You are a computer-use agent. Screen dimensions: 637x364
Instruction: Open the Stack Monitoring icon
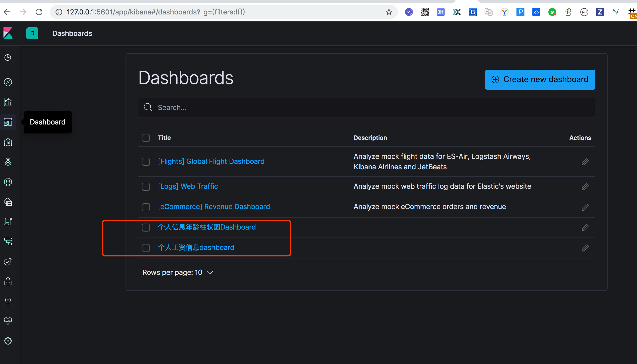click(8, 321)
